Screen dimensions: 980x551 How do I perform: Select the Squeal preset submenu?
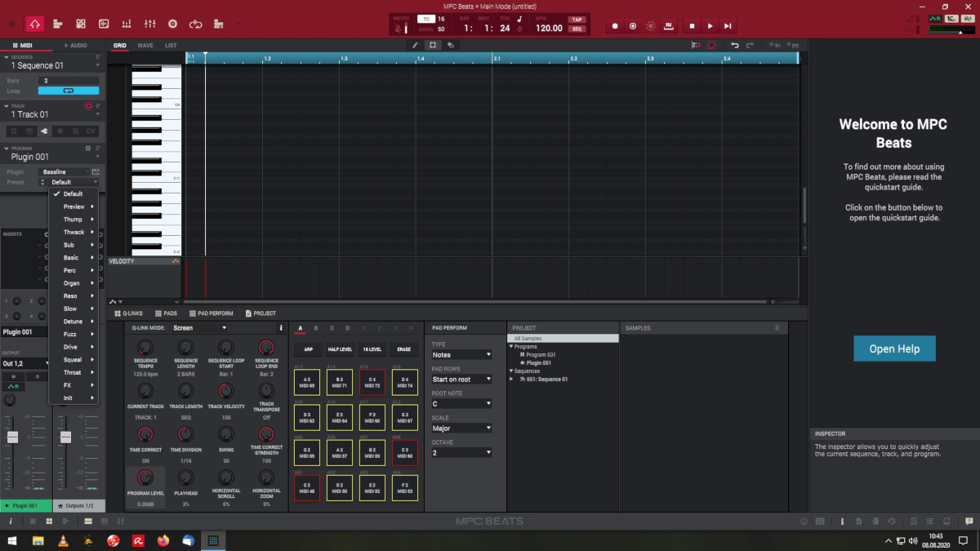tap(73, 359)
